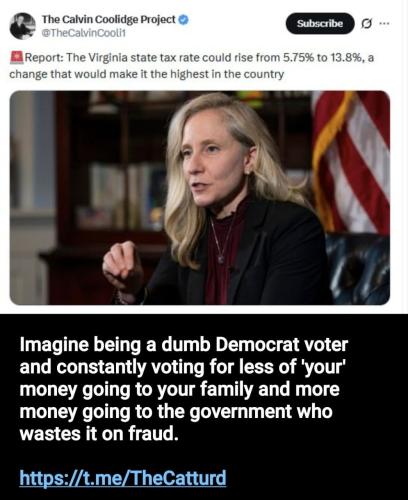Viewport: 408px width, 500px height.
Task: Subscribe to The Calvin Coolidge Project
Action: (320, 23)
